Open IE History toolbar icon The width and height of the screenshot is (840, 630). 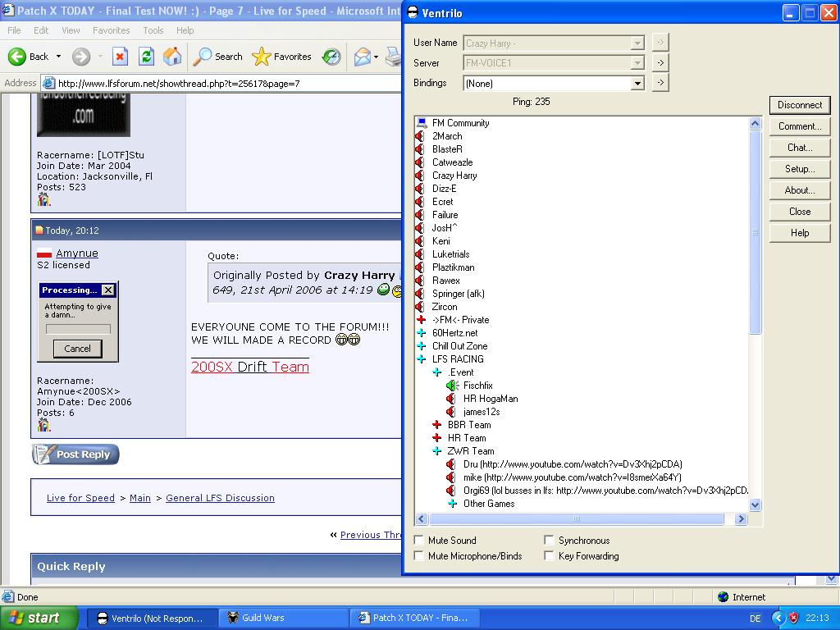(331, 57)
